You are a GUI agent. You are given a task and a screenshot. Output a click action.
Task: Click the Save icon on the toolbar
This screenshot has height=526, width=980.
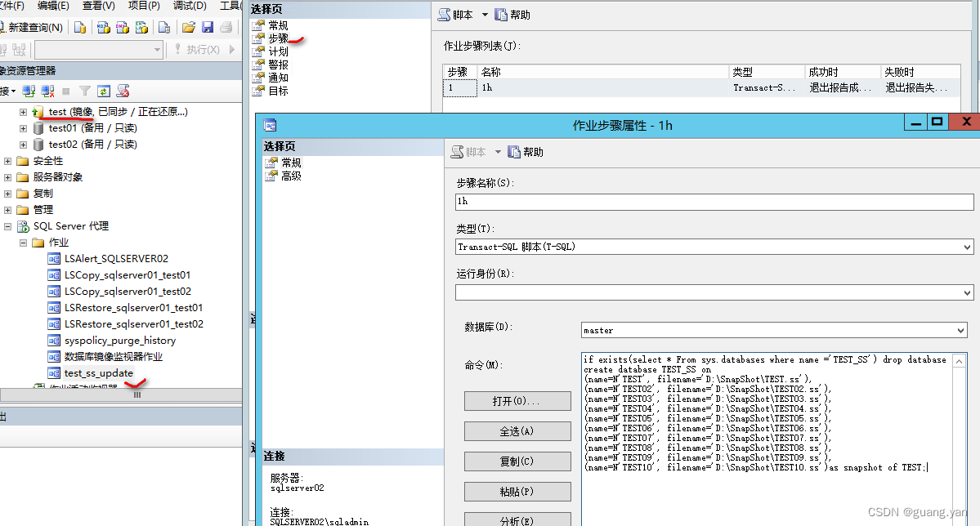pos(208,28)
